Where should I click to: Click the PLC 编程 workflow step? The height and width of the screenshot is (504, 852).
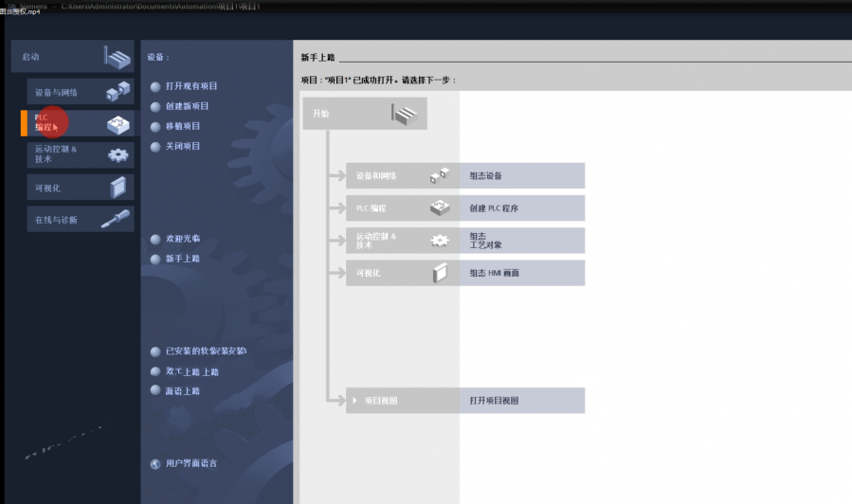pyautogui.click(x=402, y=208)
